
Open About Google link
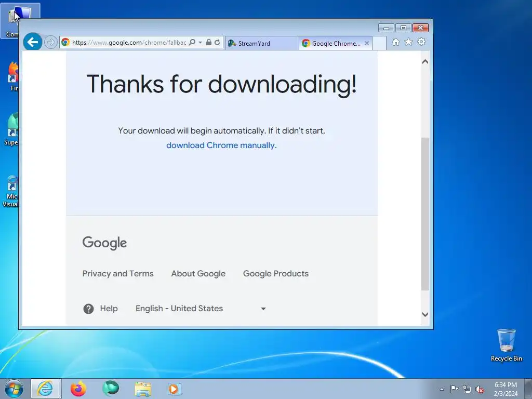click(198, 273)
